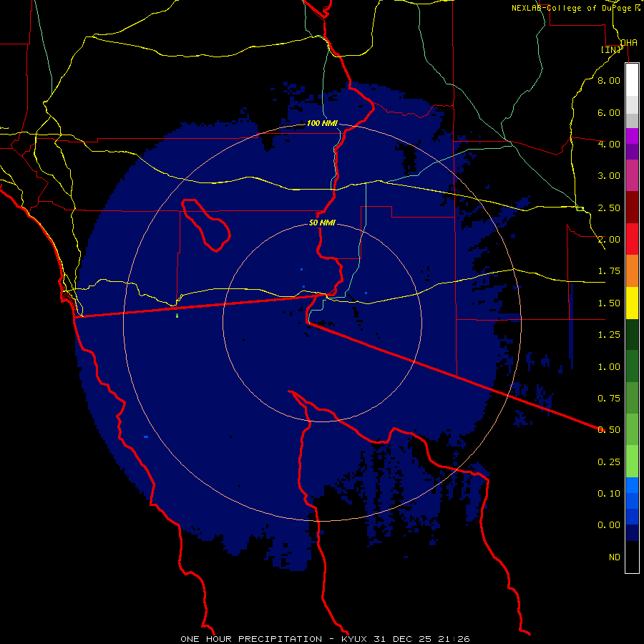Viewport: 644px width, 644px height.
Task: Click the 1.75 legend value
Action: click(609, 271)
